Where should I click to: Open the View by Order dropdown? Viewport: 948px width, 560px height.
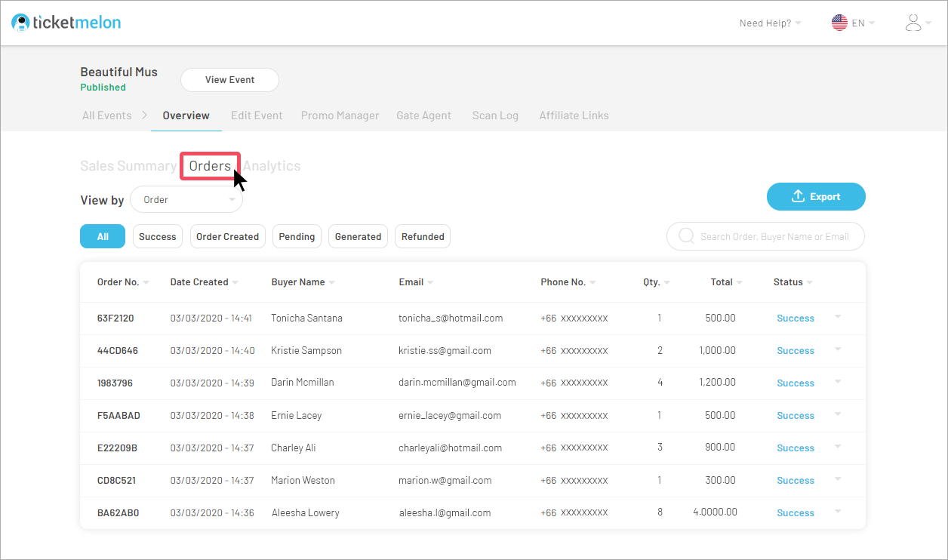186,200
